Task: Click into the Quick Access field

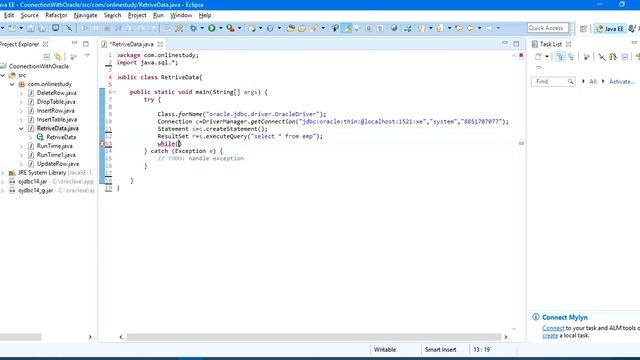Action: click(x=547, y=28)
